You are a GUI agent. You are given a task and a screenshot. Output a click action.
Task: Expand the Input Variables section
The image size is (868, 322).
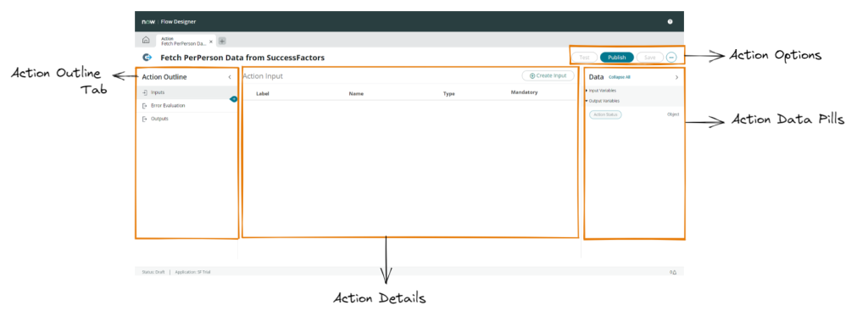pyautogui.click(x=601, y=90)
